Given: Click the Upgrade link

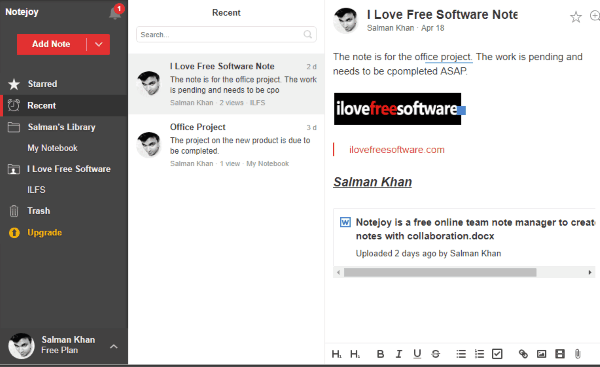Looking at the screenshot, I should [x=44, y=233].
